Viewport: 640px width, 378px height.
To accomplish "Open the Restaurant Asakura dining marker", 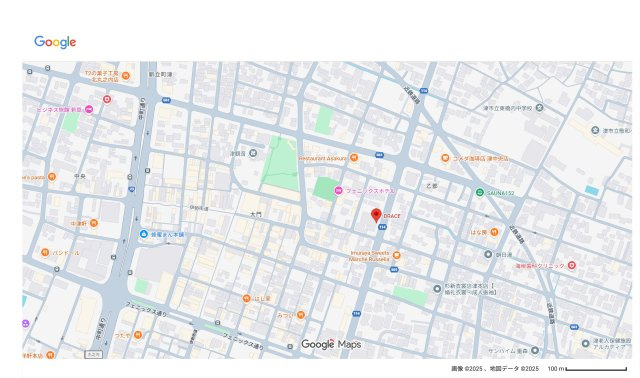I will tap(354, 158).
